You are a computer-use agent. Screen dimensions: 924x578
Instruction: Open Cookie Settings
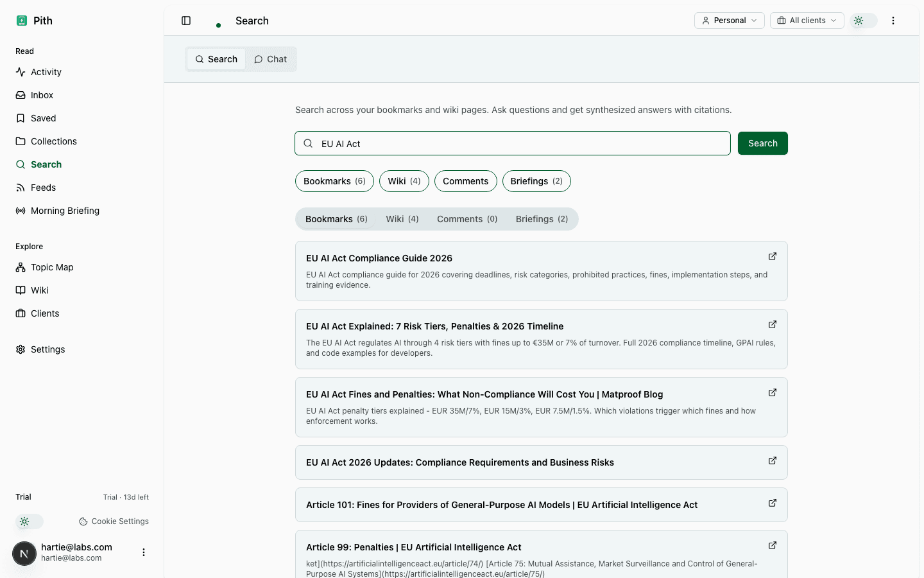114,521
